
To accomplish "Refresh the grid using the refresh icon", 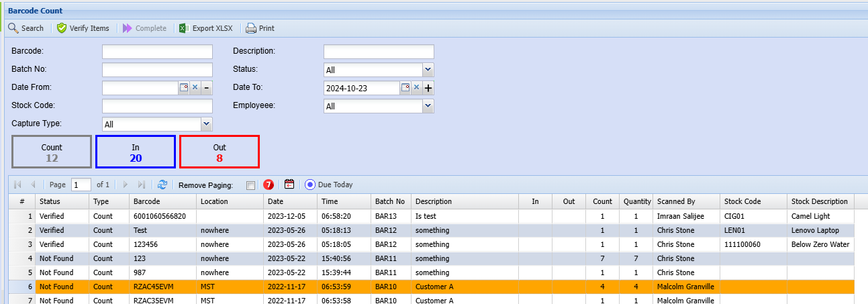I will click(x=162, y=185).
